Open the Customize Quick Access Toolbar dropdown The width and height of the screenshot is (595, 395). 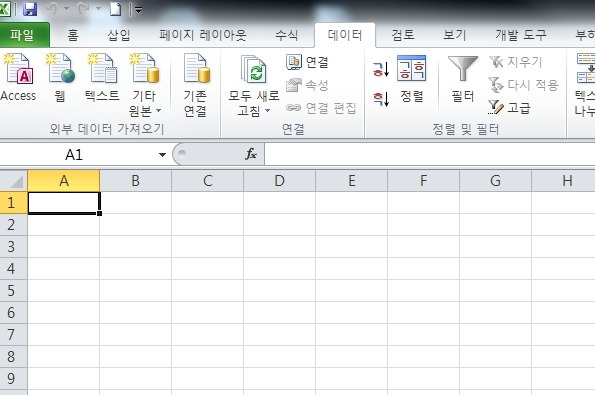tap(139, 10)
